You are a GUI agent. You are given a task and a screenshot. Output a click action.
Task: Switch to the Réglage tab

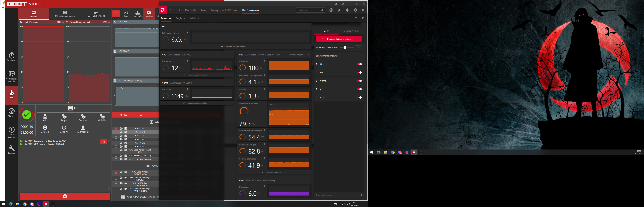coord(180,18)
